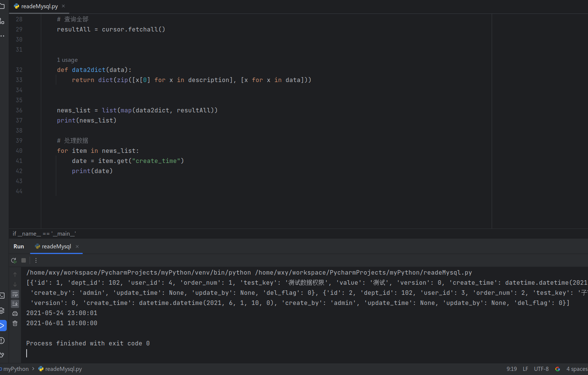The image size is (588, 375).
Task: Open the Problems tool window icon
Action: (2, 340)
